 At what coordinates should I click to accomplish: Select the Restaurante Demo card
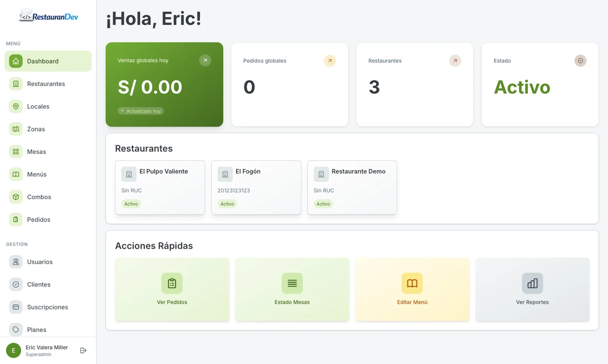pos(352,187)
